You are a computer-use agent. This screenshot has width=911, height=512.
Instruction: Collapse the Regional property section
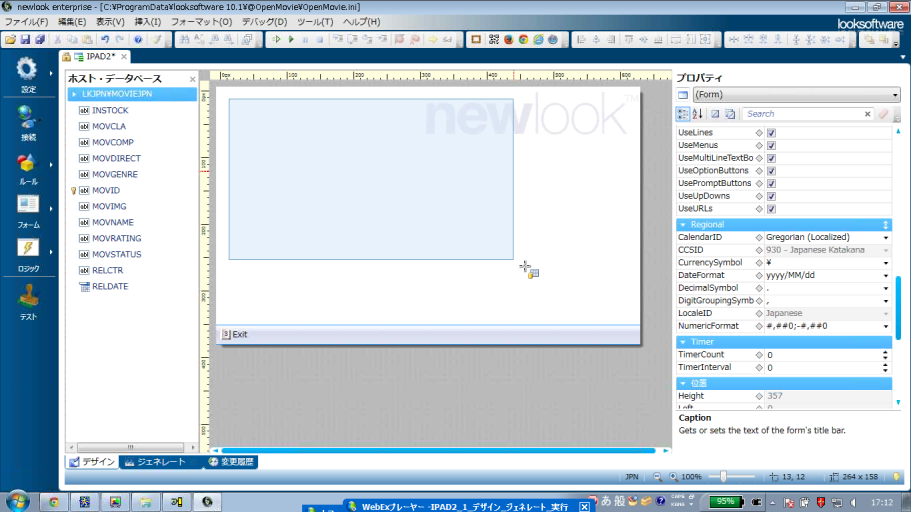tap(683, 225)
